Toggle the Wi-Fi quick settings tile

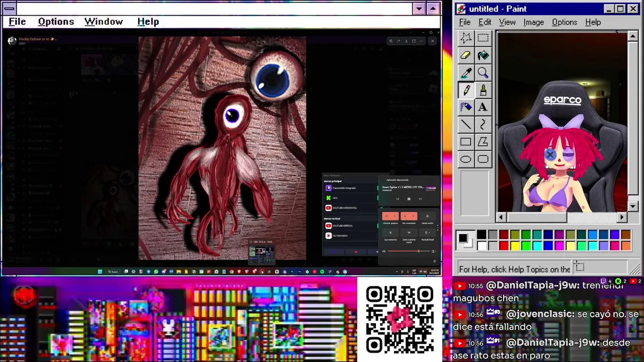pyautogui.click(x=390, y=216)
